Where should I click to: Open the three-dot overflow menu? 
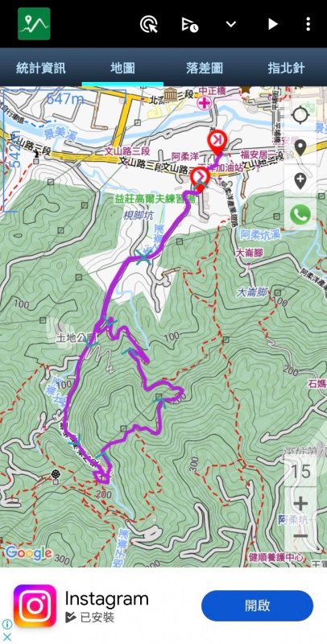pyautogui.click(x=308, y=24)
